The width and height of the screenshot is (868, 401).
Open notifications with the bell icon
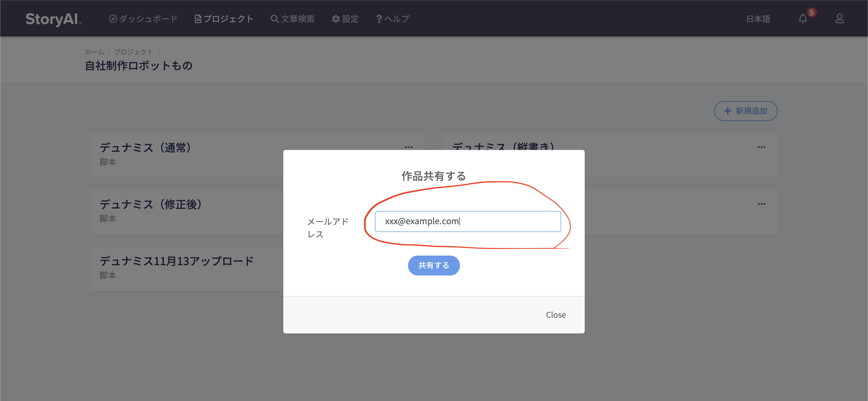coord(803,19)
